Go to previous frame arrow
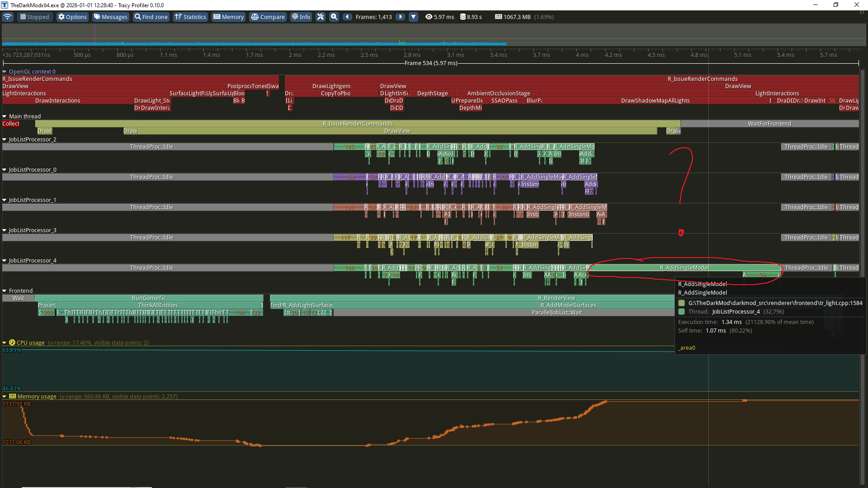The image size is (868, 488). tap(347, 17)
